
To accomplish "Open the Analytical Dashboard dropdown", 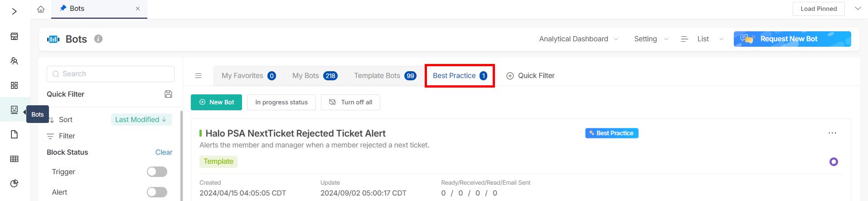I will coord(578,39).
